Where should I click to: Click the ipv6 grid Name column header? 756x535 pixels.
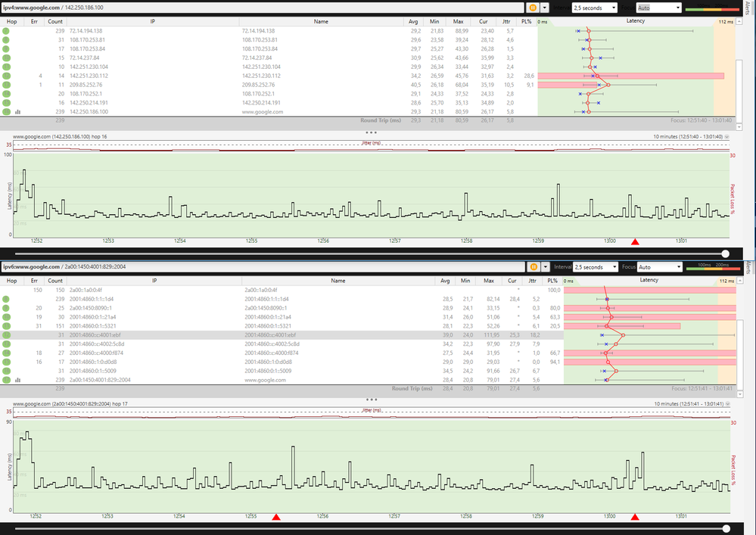(338, 281)
